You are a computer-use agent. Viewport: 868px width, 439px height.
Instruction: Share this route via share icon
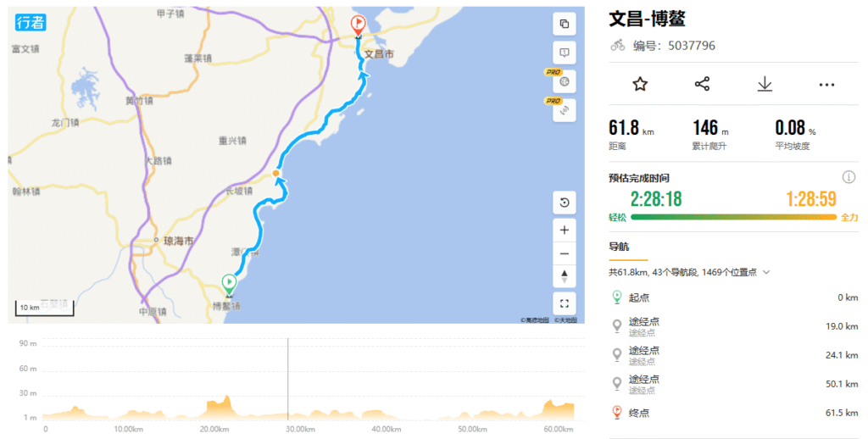[702, 84]
